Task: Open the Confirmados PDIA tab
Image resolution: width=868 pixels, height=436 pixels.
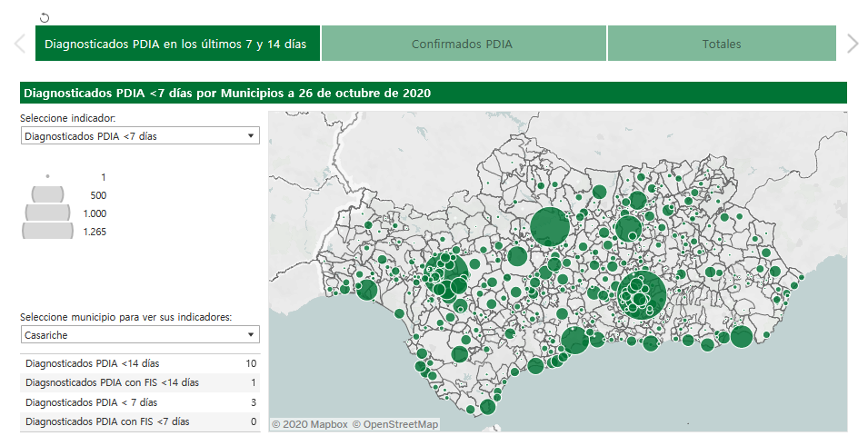Action: [x=463, y=44]
